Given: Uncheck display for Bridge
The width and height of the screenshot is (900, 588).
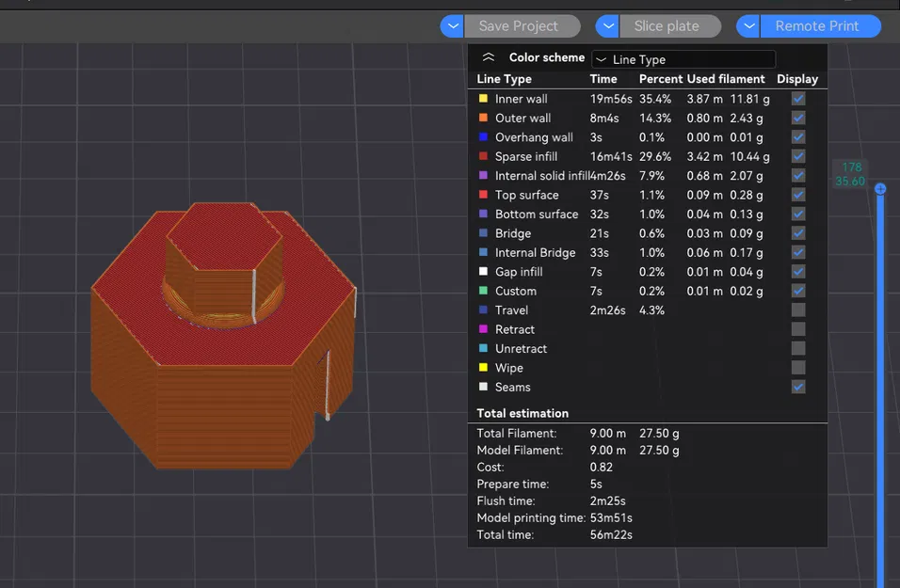Looking at the screenshot, I should (x=798, y=233).
